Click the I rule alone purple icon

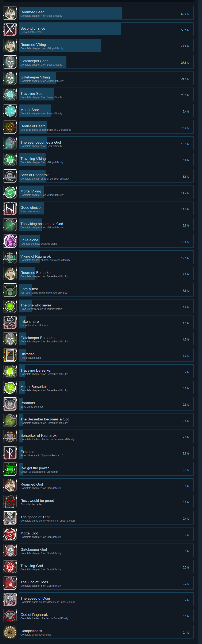[10, 241]
